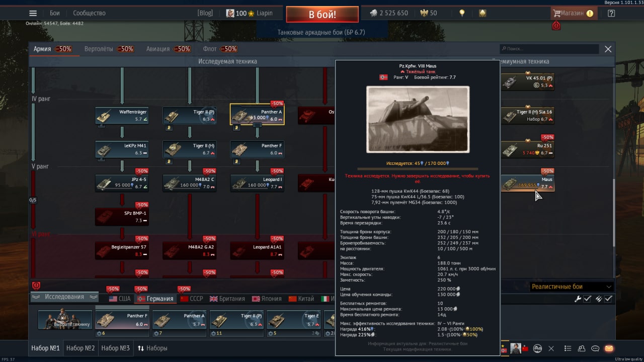
Task: Close the research tree window
Action: tap(608, 49)
